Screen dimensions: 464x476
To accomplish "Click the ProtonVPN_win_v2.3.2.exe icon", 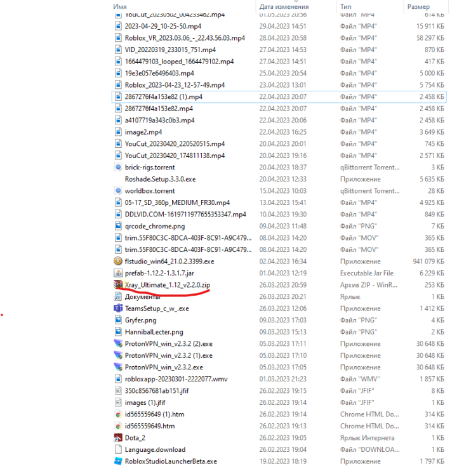I will pyautogui.click(x=118, y=367).
